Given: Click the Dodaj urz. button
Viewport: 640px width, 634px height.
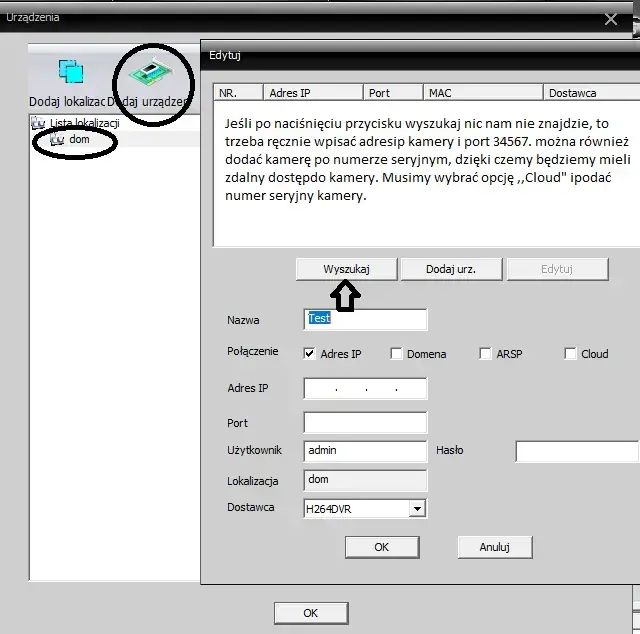Looking at the screenshot, I should point(451,269).
